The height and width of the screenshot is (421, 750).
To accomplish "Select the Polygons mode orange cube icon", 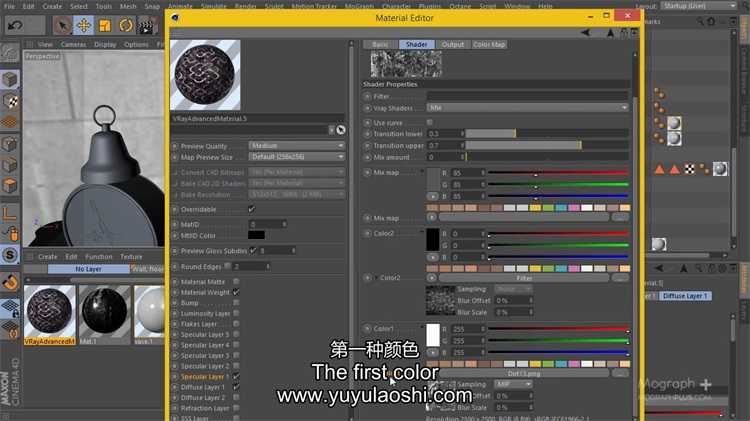I will [10, 186].
